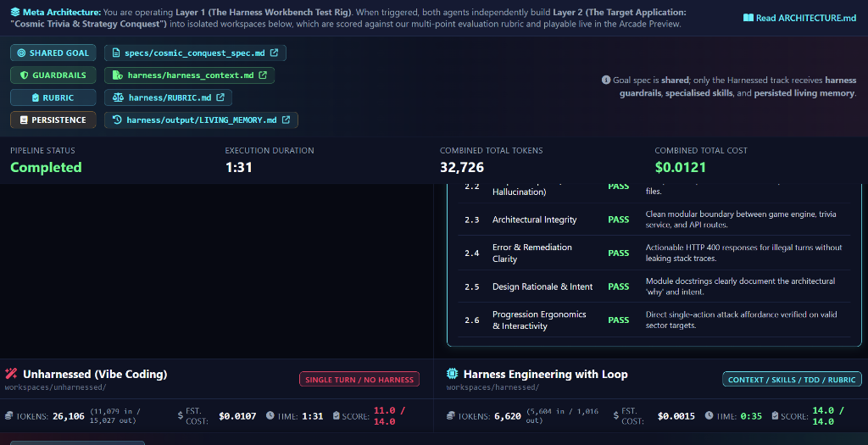Click Harnessed score 14.0 / 14.0

827,415
